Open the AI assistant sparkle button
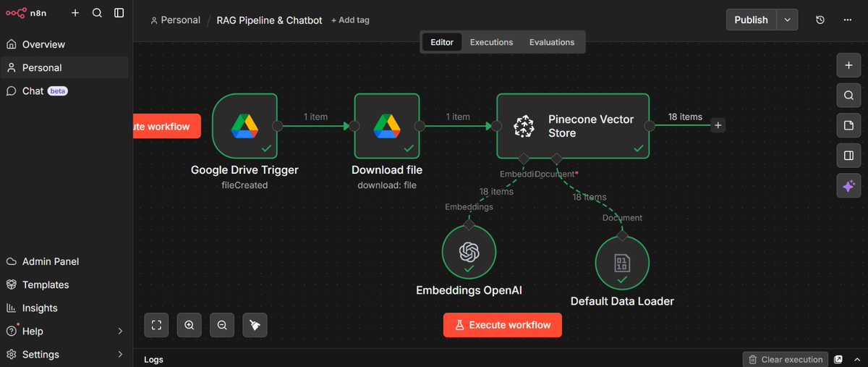Image resolution: width=868 pixels, height=367 pixels. pyautogui.click(x=848, y=186)
